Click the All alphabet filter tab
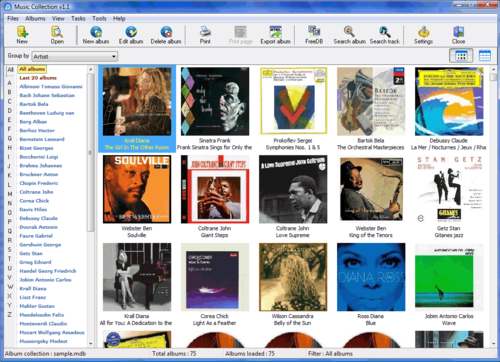 (x=10, y=70)
